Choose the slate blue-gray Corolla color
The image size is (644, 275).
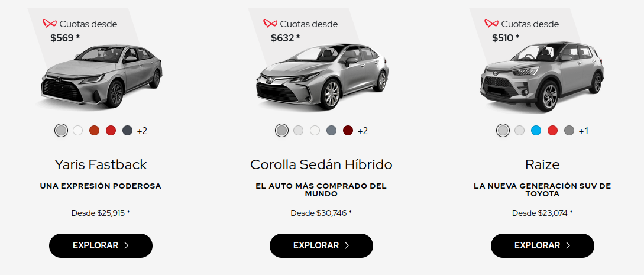click(x=331, y=131)
